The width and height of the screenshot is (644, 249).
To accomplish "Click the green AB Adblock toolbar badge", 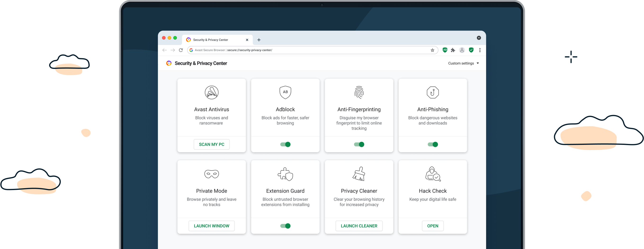I will tap(445, 50).
